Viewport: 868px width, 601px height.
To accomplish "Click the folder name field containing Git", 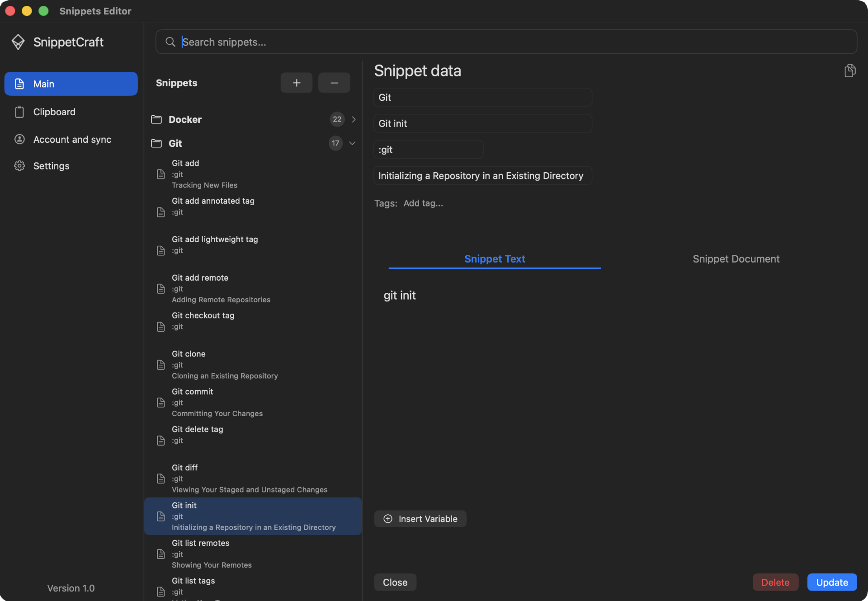I will pos(483,97).
